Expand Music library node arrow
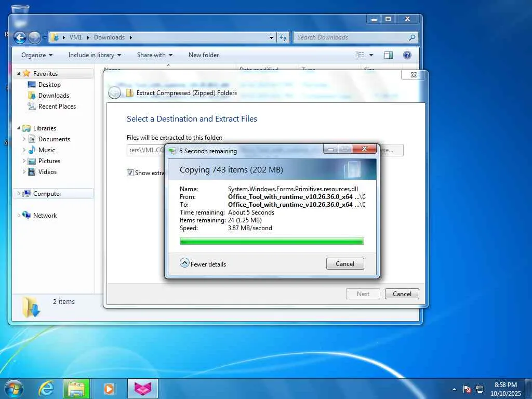 (x=24, y=150)
